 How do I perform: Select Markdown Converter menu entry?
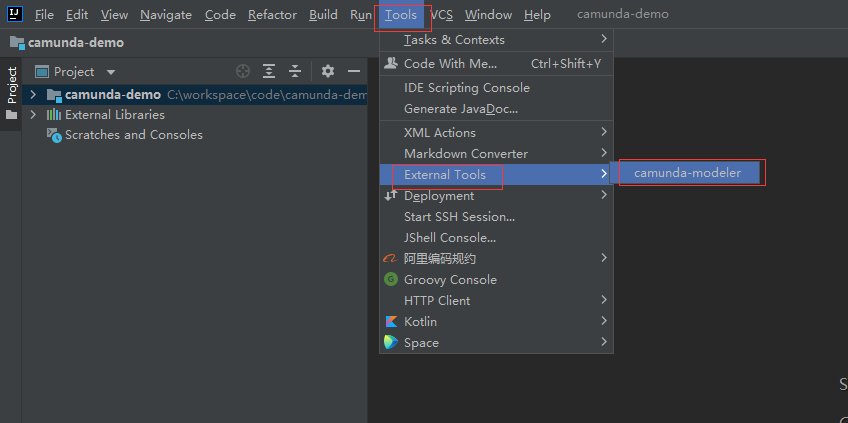tap(496, 154)
